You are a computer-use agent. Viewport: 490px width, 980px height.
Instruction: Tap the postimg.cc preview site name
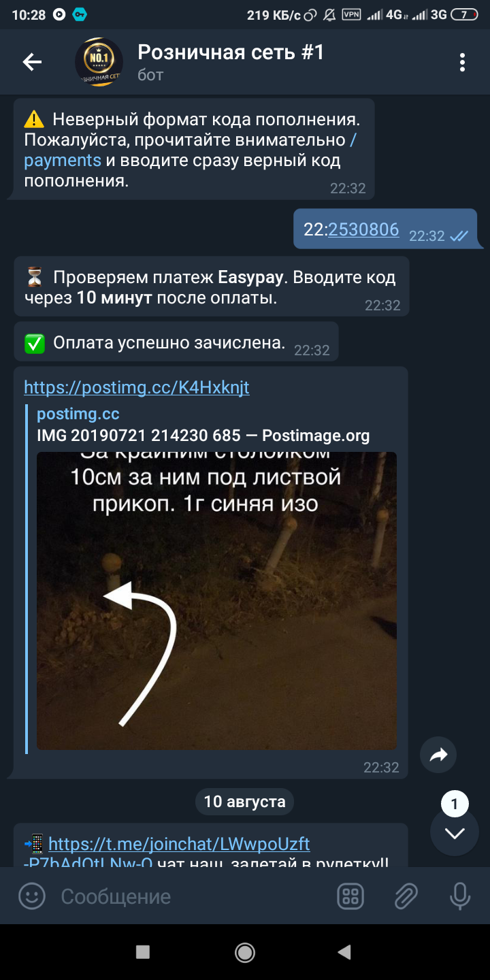pos(78,414)
